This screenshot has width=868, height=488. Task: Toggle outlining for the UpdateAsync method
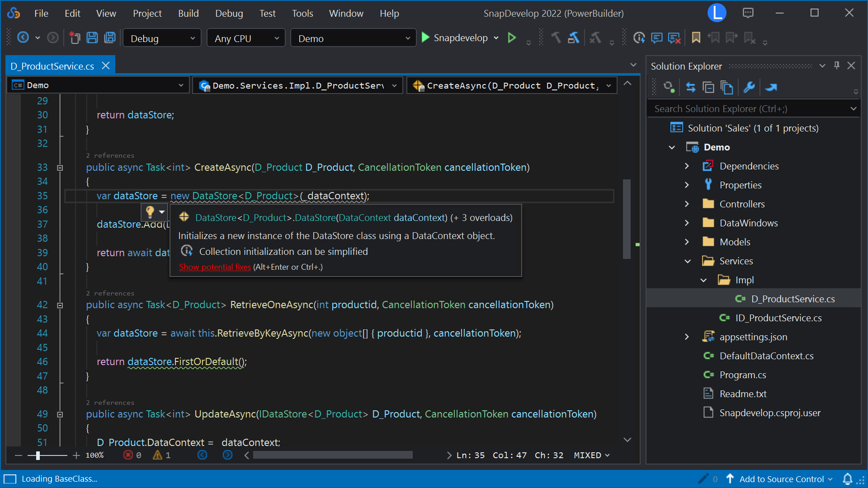pyautogui.click(x=60, y=414)
